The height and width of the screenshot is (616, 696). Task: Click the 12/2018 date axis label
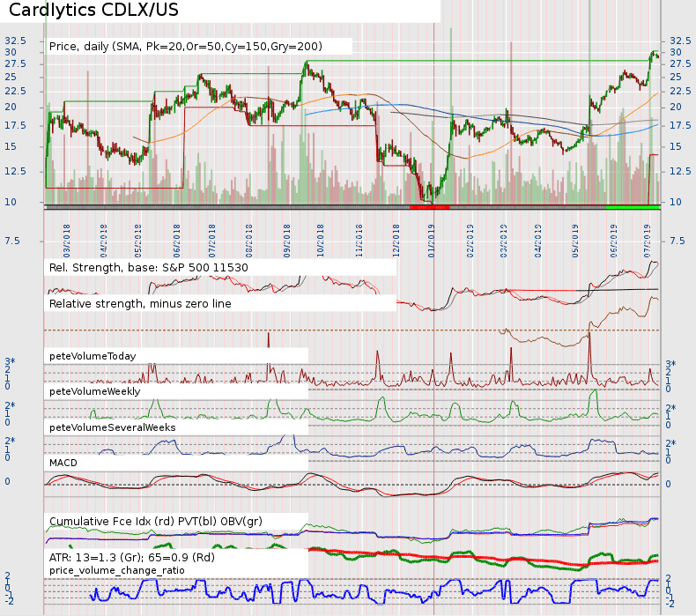(x=396, y=241)
